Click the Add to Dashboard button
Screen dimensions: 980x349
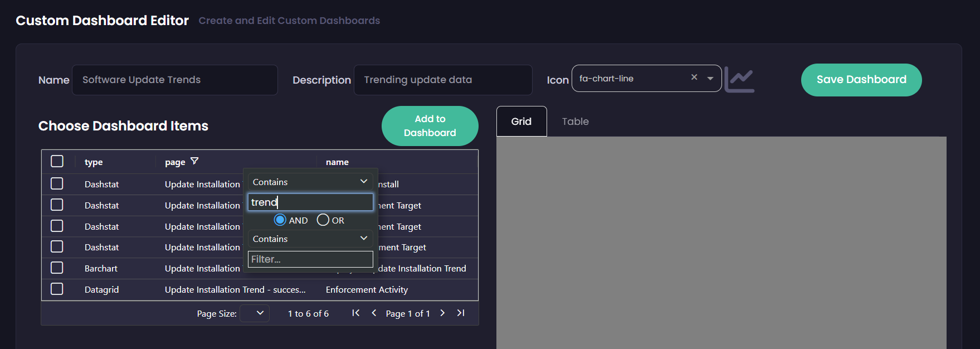click(430, 126)
